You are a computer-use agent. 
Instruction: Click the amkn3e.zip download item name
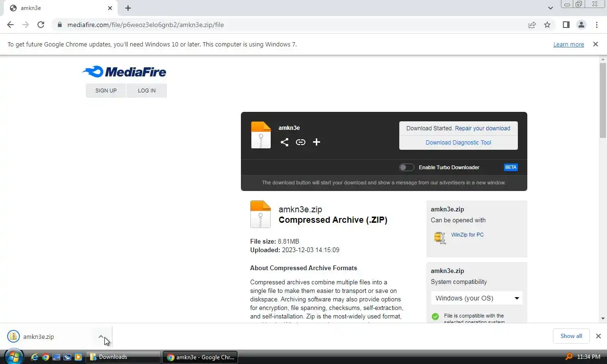point(38,337)
